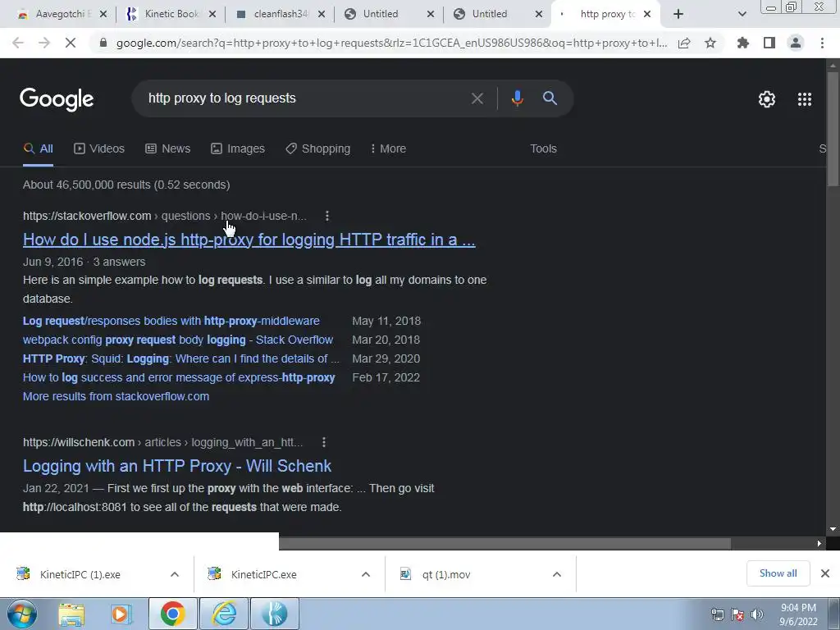Open the Google apps grid
The height and width of the screenshot is (630, 840).
click(x=805, y=99)
